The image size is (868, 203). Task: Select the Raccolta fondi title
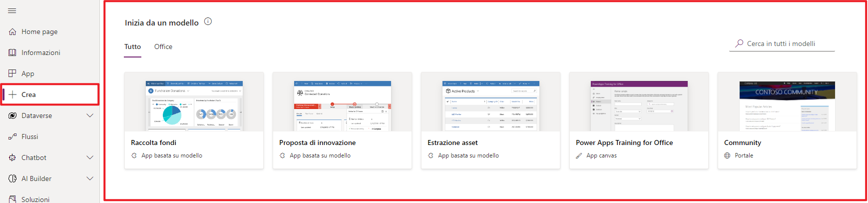(x=154, y=142)
